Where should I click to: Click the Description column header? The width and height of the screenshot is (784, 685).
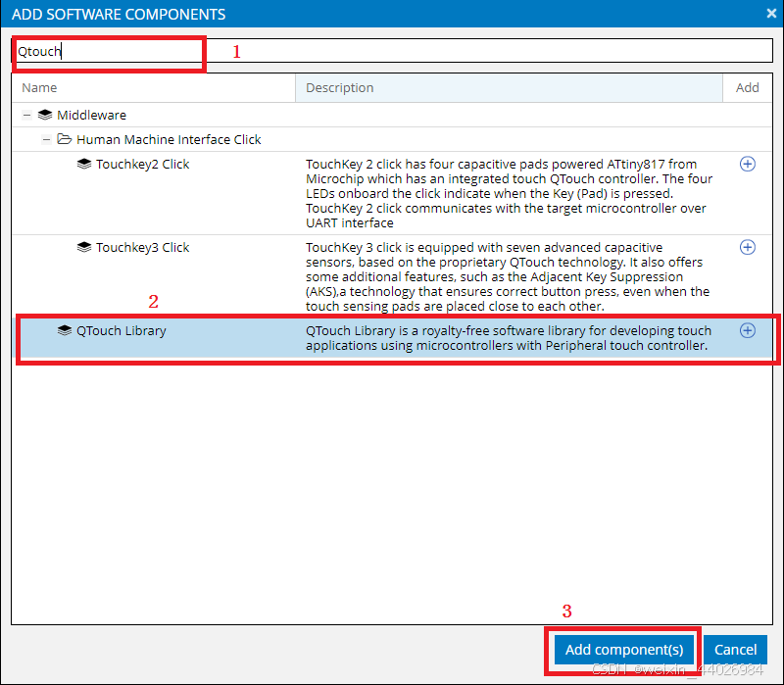509,88
